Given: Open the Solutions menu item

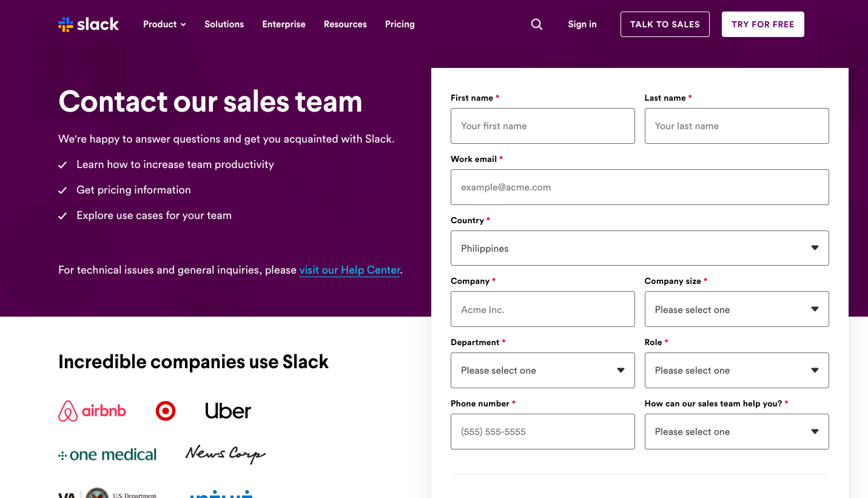Looking at the screenshot, I should (224, 24).
